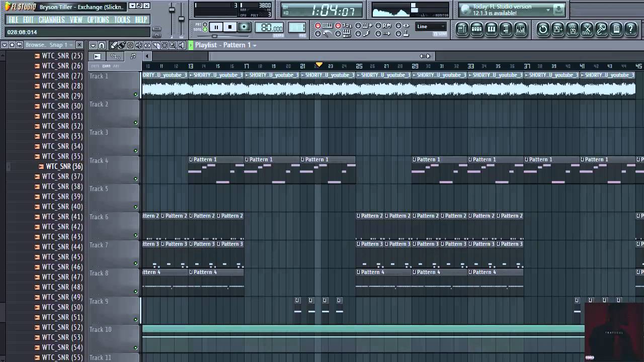Select the Draw pencil tool in playlist
This screenshot has width=644, height=362.
coord(115,45)
